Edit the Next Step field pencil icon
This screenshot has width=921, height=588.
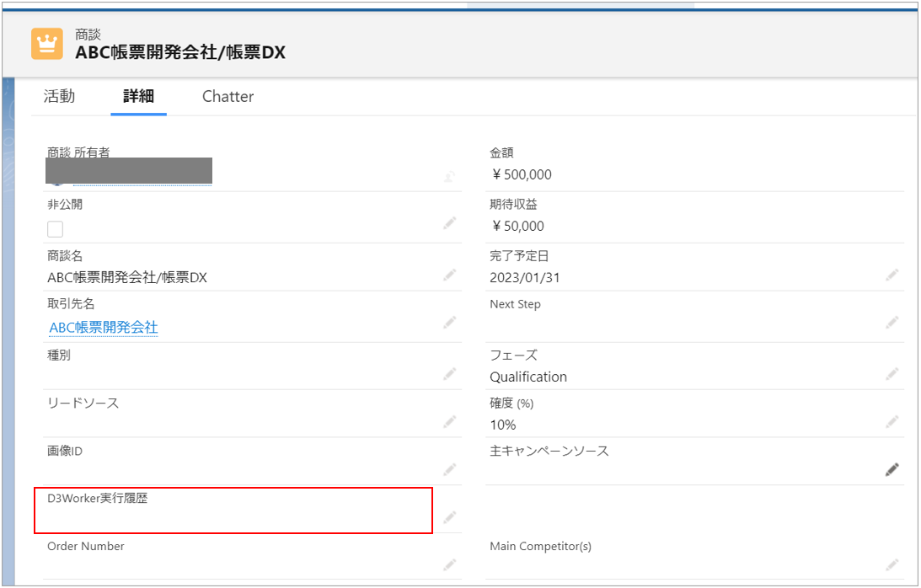892,323
